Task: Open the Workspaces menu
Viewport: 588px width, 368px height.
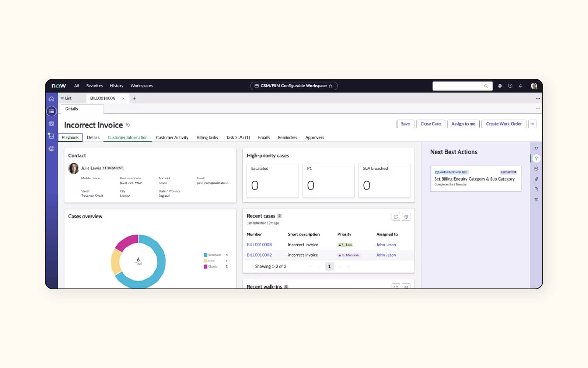Action: (141, 86)
